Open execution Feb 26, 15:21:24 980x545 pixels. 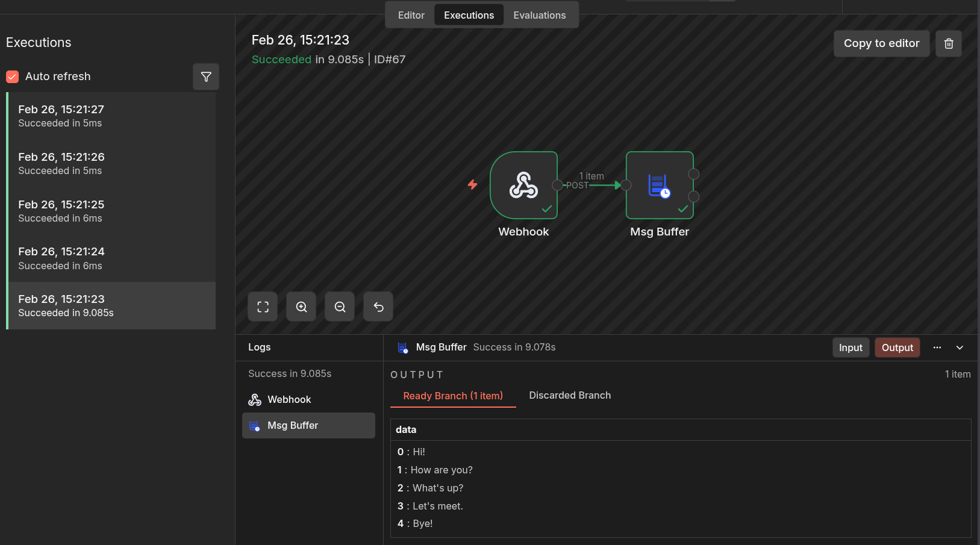(112, 258)
